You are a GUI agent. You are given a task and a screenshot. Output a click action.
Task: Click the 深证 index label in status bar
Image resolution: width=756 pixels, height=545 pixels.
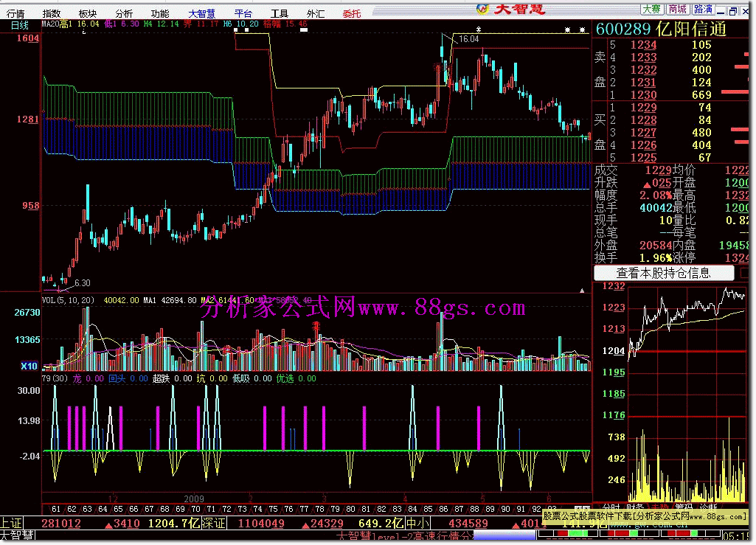click(214, 524)
